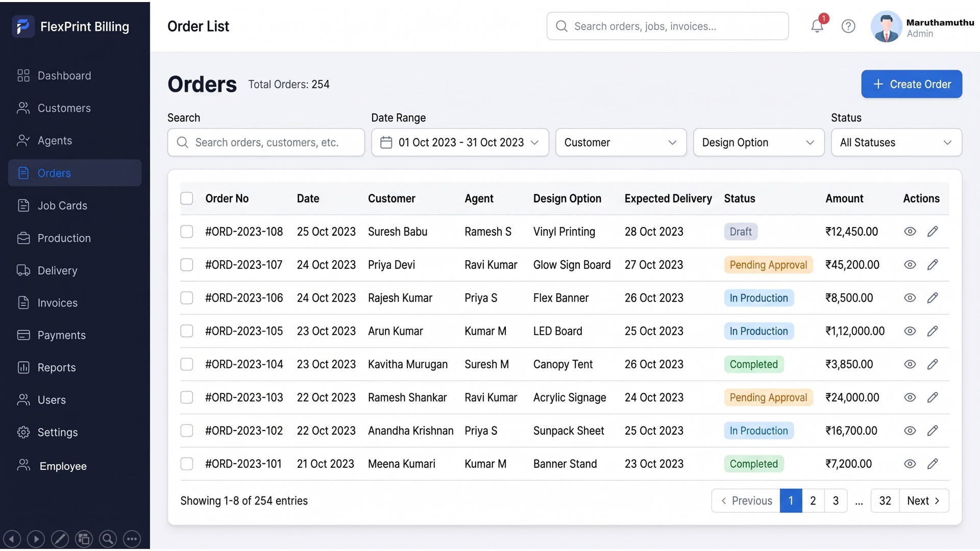Go to page 2 of orders
Viewport: 980px width, 551px height.
[x=813, y=501]
